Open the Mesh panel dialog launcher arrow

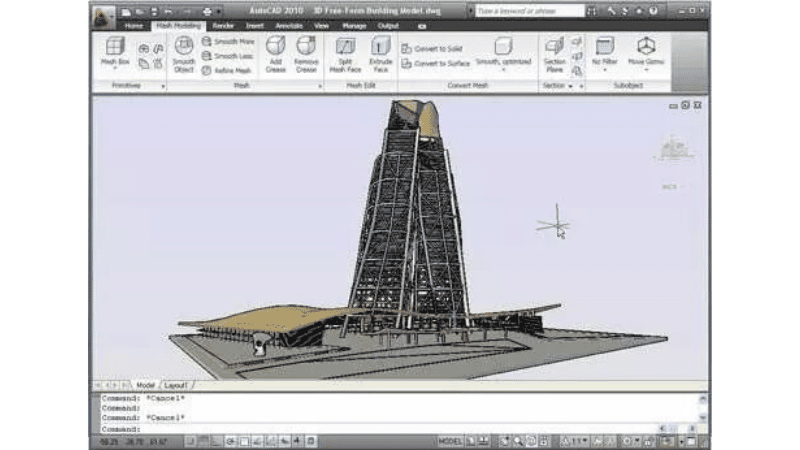(320, 86)
